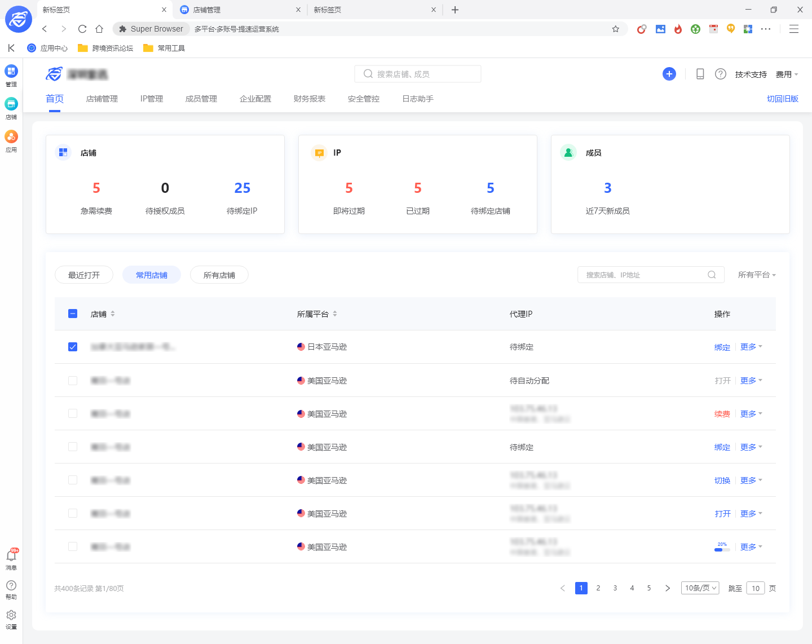This screenshot has height=644, width=812.
Task: Select the 所有店铺 filter tab
Action: 219,275
